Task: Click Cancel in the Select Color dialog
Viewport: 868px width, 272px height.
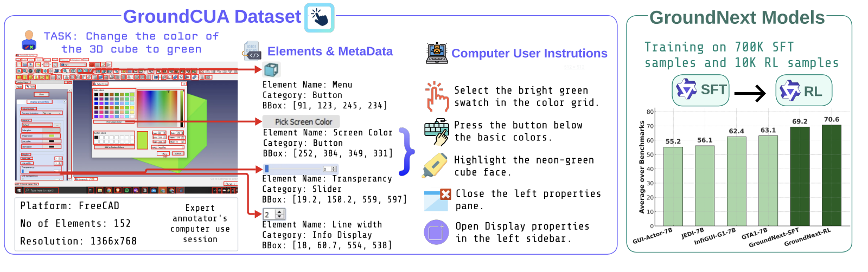Action: click(178, 154)
